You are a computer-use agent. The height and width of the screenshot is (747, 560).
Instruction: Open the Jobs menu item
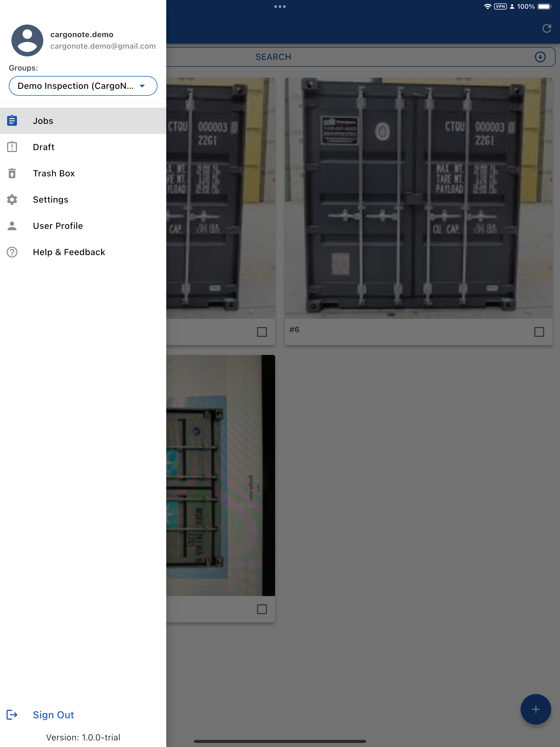click(x=83, y=121)
